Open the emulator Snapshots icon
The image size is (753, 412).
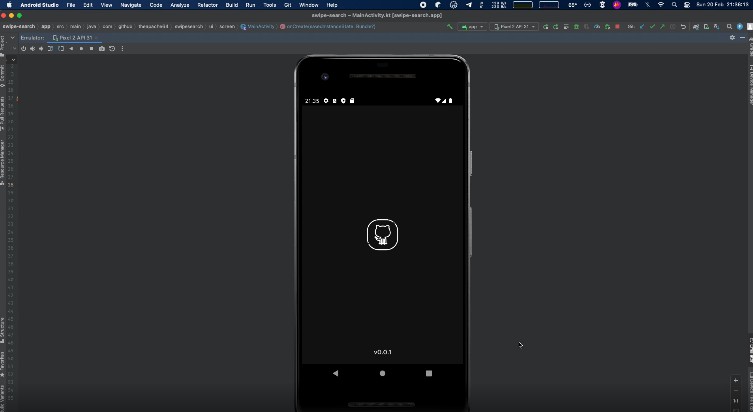click(112, 48)
